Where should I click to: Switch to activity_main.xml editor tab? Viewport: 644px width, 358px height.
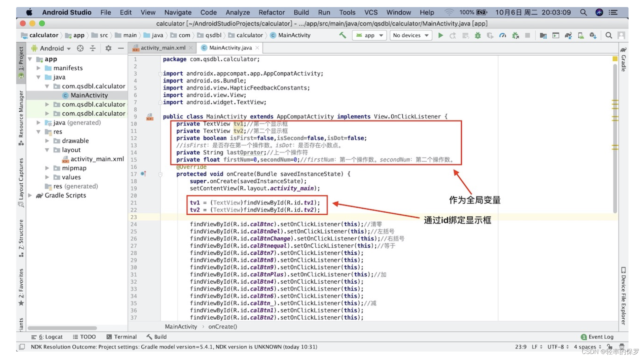163,48
